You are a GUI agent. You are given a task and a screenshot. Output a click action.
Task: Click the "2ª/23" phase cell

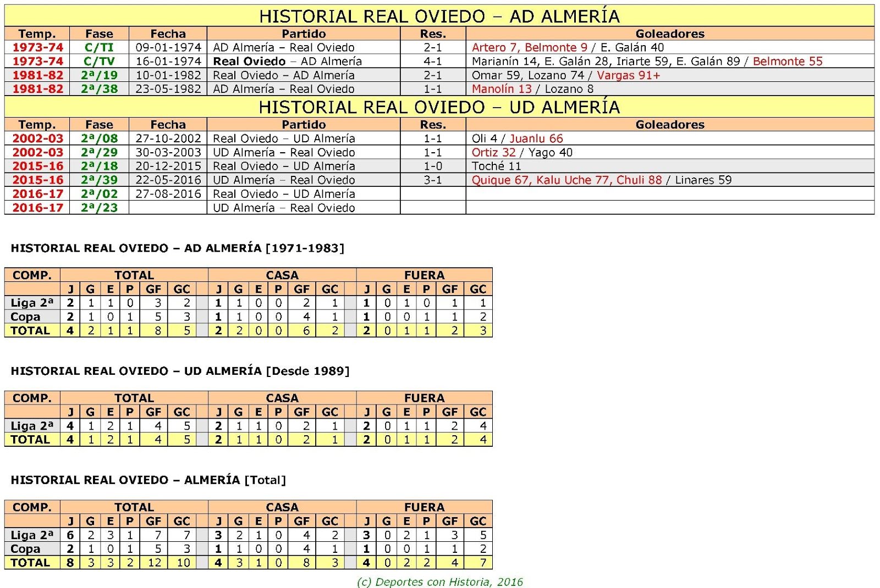[99, 207]
